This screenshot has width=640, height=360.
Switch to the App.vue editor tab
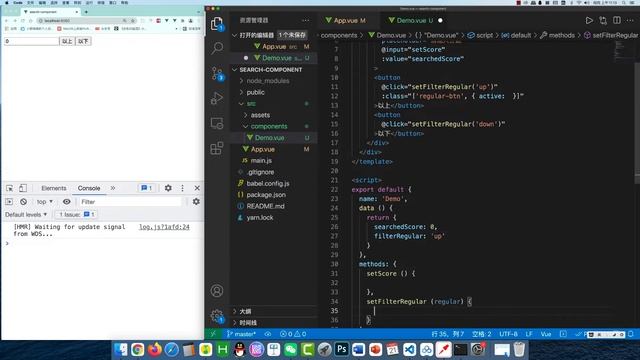349,20
